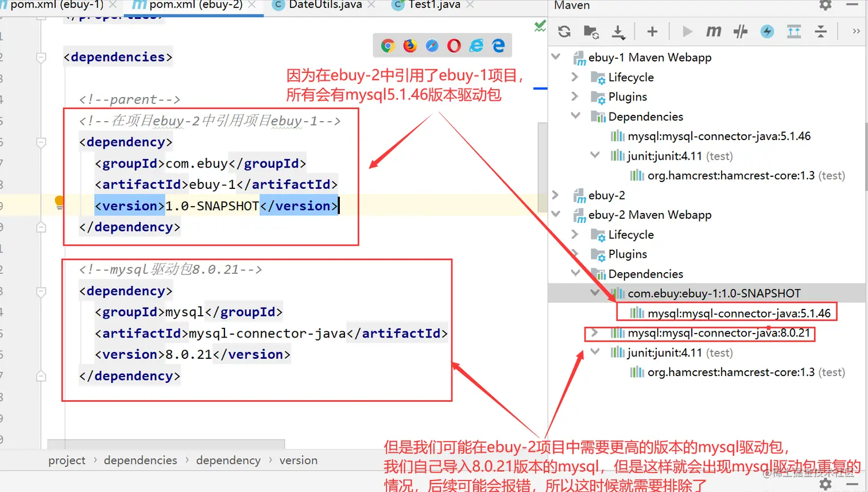Click the 'version' breadcrumb
868x492 pixels.
click(299, 460)
